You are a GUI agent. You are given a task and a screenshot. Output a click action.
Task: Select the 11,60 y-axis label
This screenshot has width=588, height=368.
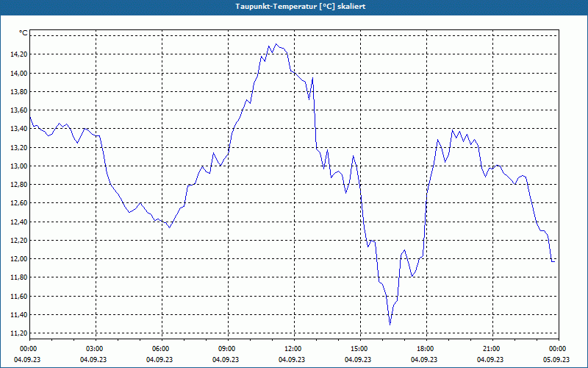(19, 297)
